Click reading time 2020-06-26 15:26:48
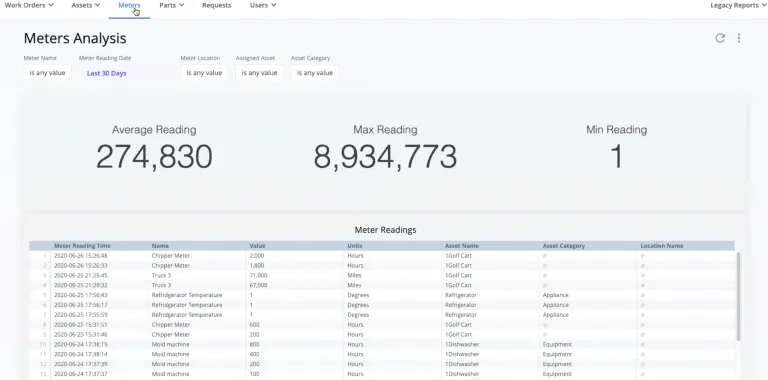The image size is (768, 380). click(x=81, y=256)
